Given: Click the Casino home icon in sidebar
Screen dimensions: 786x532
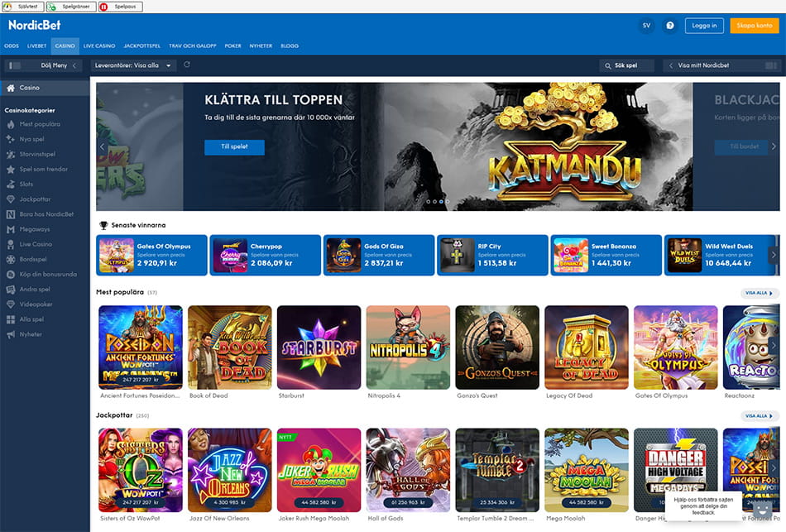Looking at the screenshot, I should pyautogui.click(x=11, y=88).
